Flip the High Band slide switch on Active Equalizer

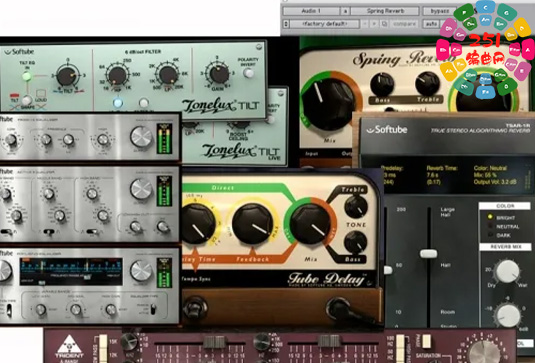point(92,232)
